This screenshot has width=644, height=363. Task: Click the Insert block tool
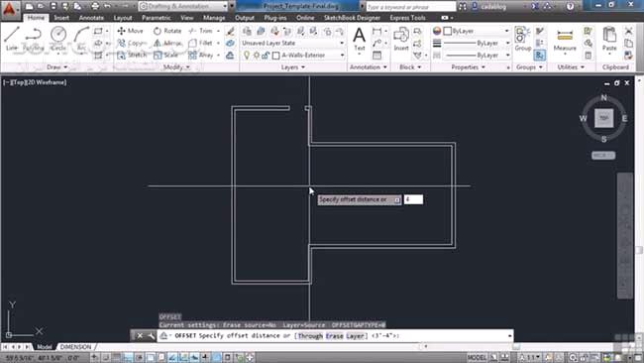click(x=401, y=39)
